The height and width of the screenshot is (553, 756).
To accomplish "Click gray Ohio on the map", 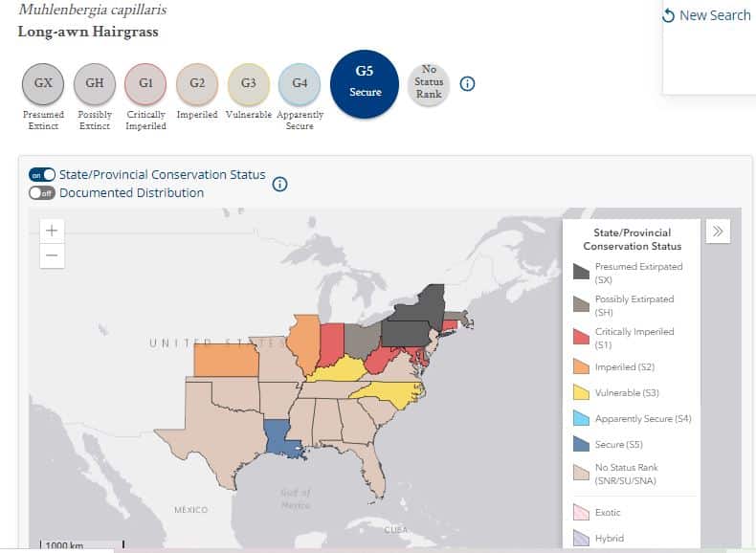I will 363,341.
